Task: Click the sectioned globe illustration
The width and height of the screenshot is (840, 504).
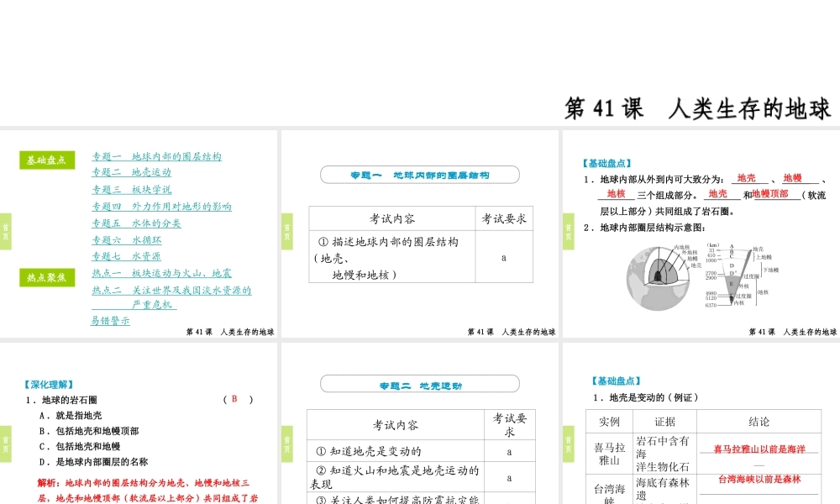Action: tap(660, 277)
